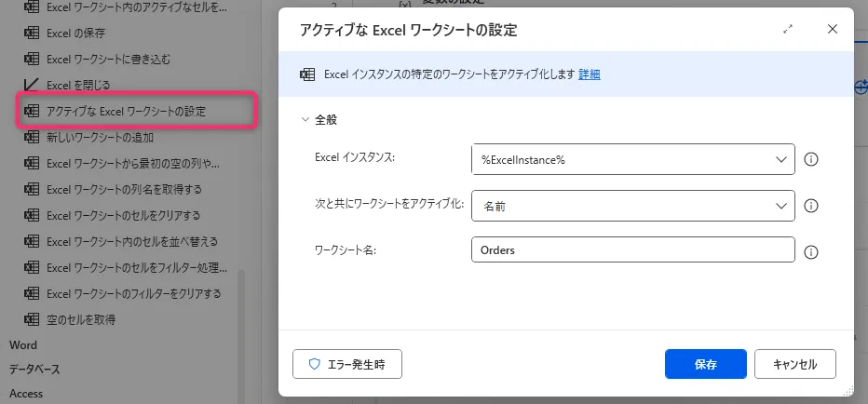
Task: Click the キャンセル button
Action: [x=794, y=364]
